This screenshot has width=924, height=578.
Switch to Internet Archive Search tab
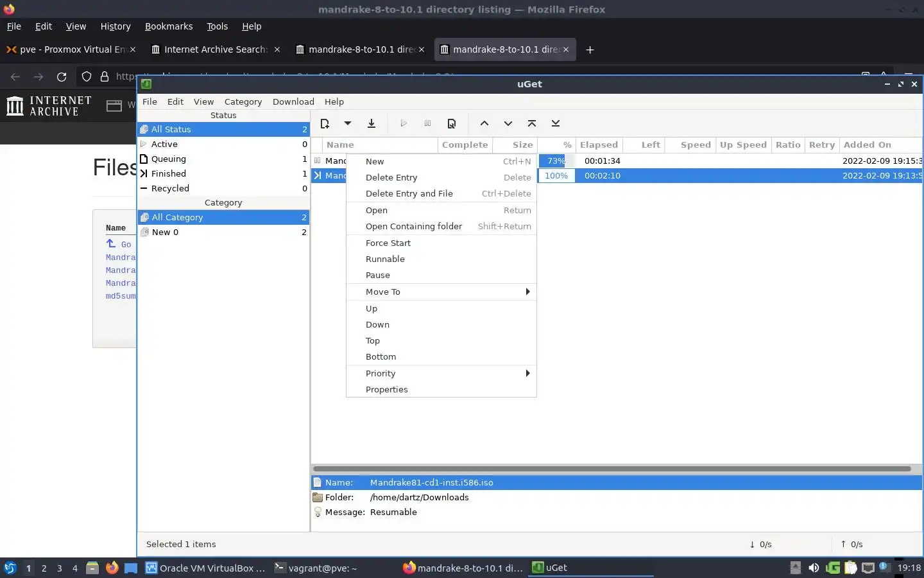[215, 49]
